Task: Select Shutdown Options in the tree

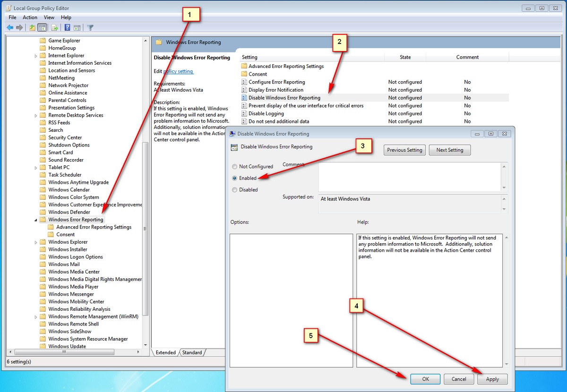Action: [69, 145]
